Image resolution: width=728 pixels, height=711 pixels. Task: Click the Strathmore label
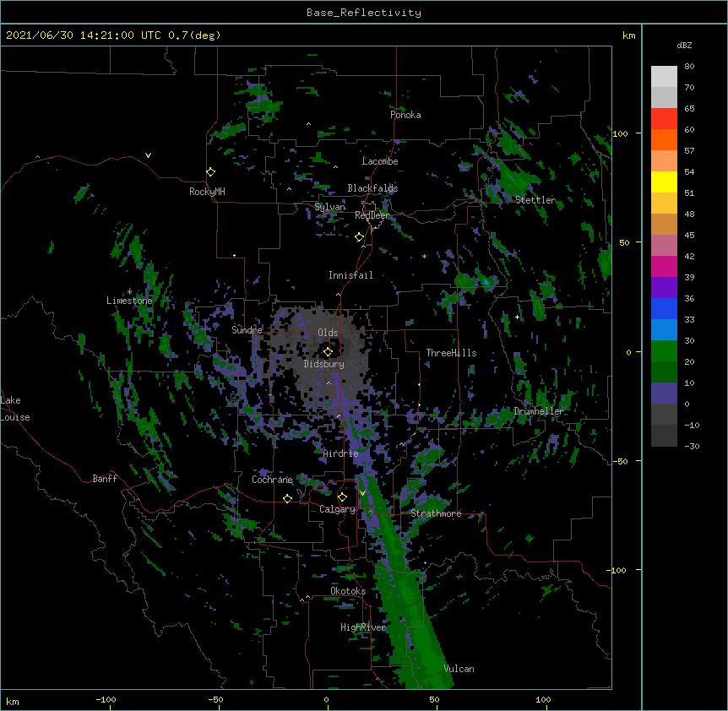(436, 513)
